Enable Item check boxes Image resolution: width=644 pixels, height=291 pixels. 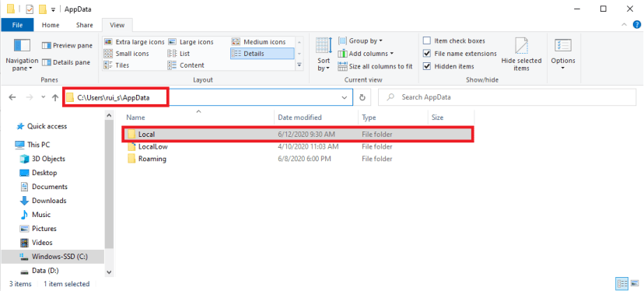(x=427, y=40)
